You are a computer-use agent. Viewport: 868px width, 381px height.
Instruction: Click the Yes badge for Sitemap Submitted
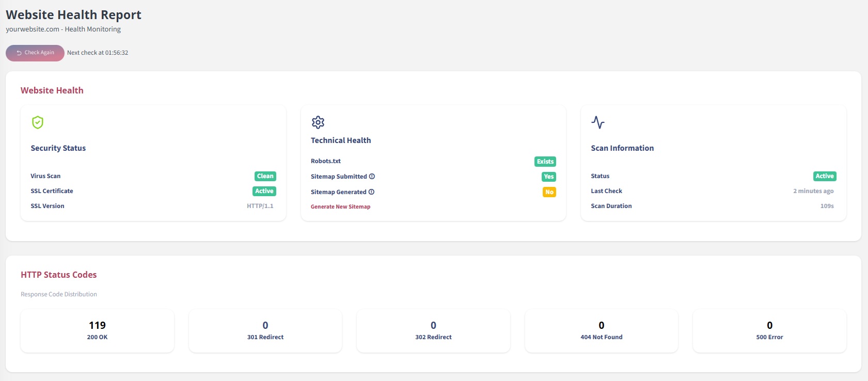[x=548, y=177]
